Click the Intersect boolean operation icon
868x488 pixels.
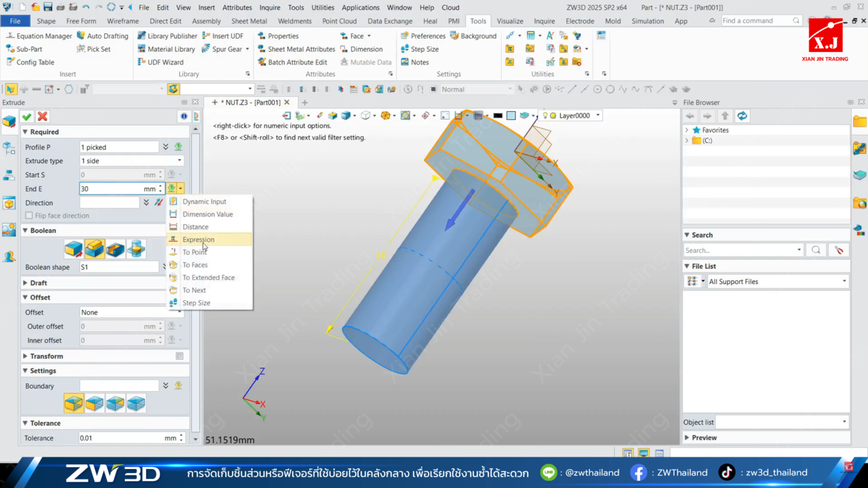136,249
